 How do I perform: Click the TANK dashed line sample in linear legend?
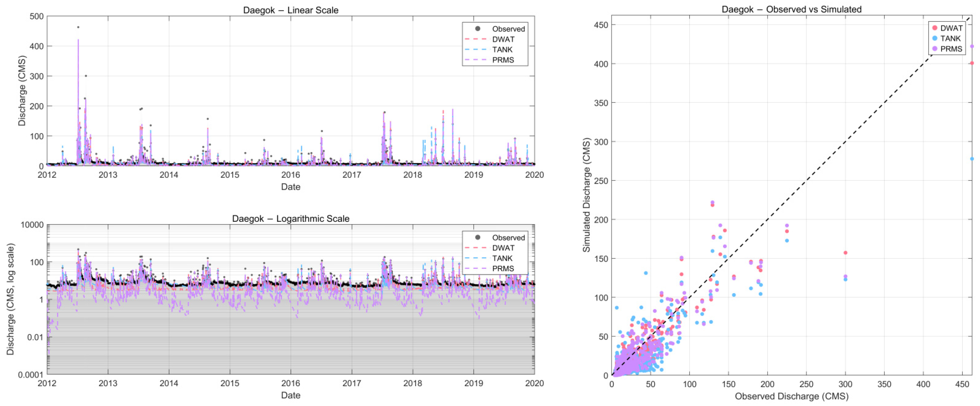(x=476, y=49)
